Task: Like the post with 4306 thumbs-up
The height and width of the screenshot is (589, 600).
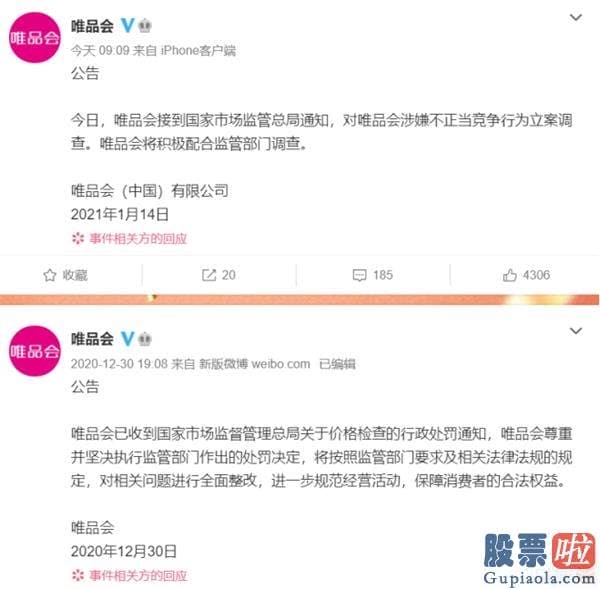Action: 526,275
